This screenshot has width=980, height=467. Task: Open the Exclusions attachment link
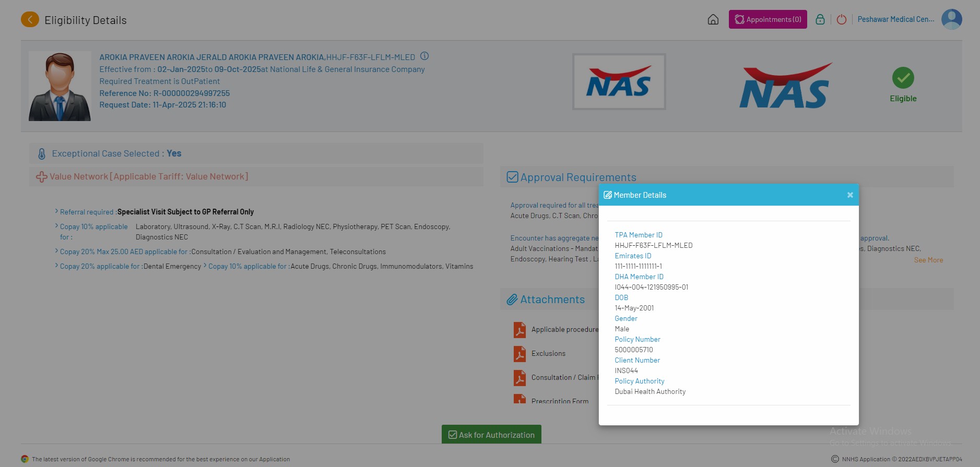point(548,354)
